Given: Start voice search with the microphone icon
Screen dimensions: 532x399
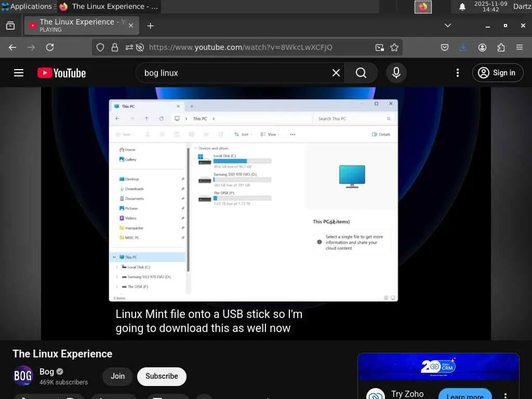Looking at the screenshot, I should (396, 73).
